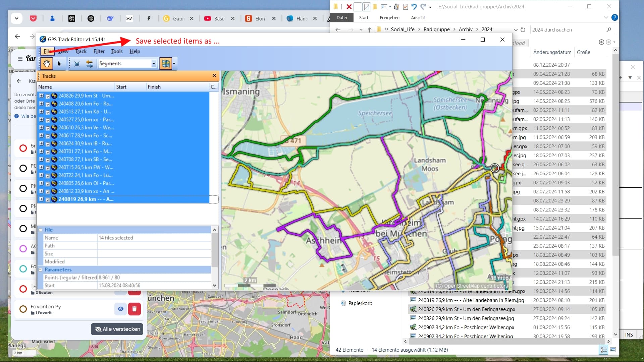
Task: Uncheck the 240826 29,9 km St track checkbox
Action: tap(48, 96)
